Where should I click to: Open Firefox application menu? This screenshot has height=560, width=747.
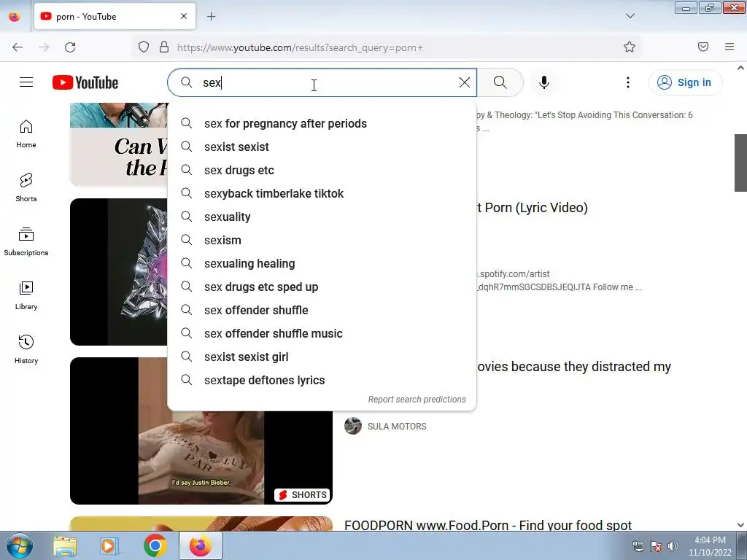(729, 47)
